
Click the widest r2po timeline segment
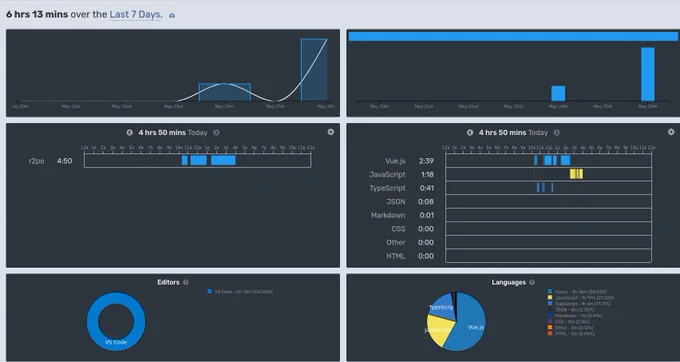tap(223, 160)
